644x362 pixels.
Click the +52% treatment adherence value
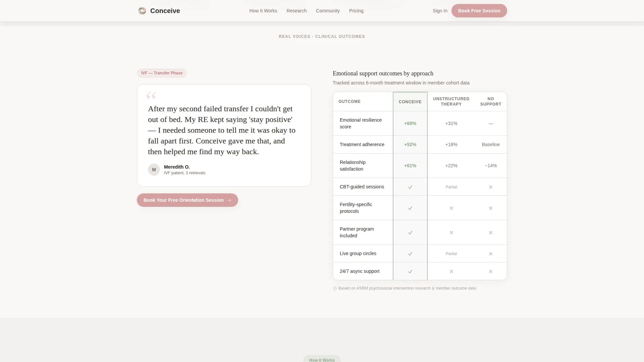pyautogui.click(x=410, y=144)
